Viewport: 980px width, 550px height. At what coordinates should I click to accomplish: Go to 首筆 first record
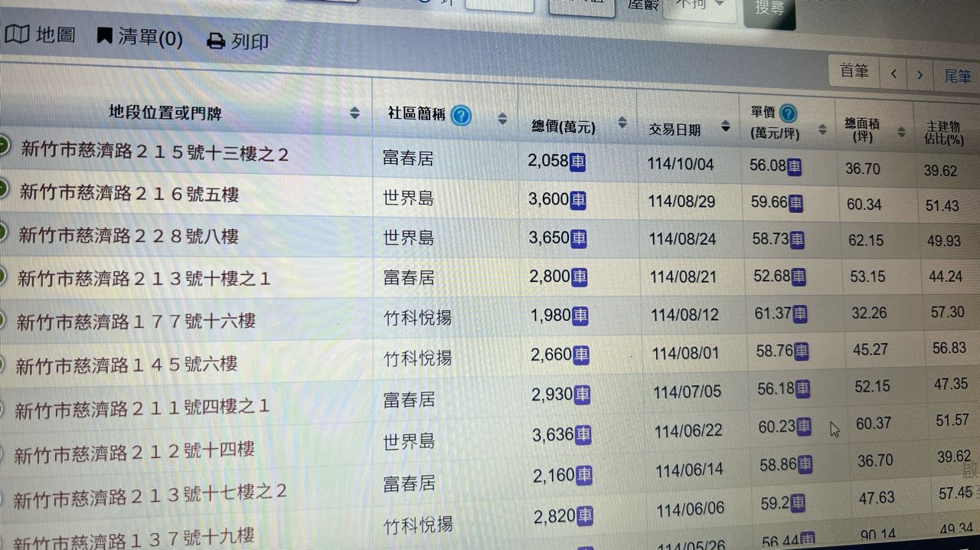pos(854,72)
